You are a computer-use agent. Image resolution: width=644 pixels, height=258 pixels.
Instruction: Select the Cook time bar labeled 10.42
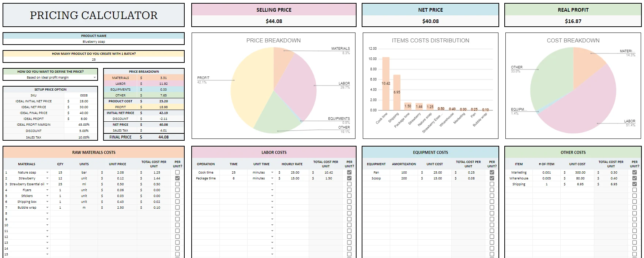[386, 84]
